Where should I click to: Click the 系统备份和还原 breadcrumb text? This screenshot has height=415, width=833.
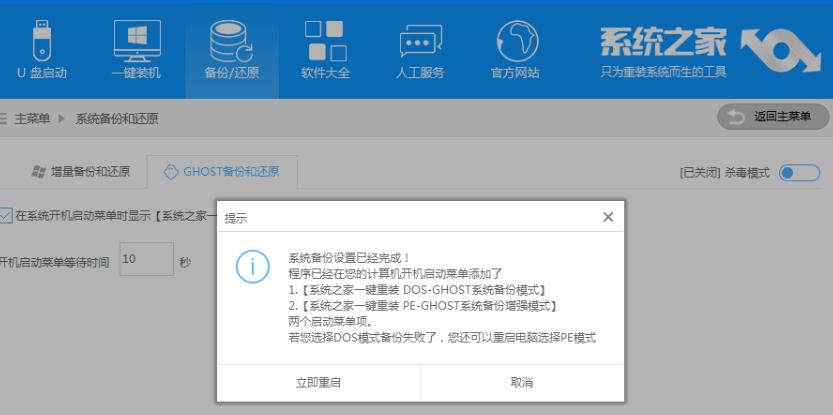pyautogui.click(x=117, y=118)
